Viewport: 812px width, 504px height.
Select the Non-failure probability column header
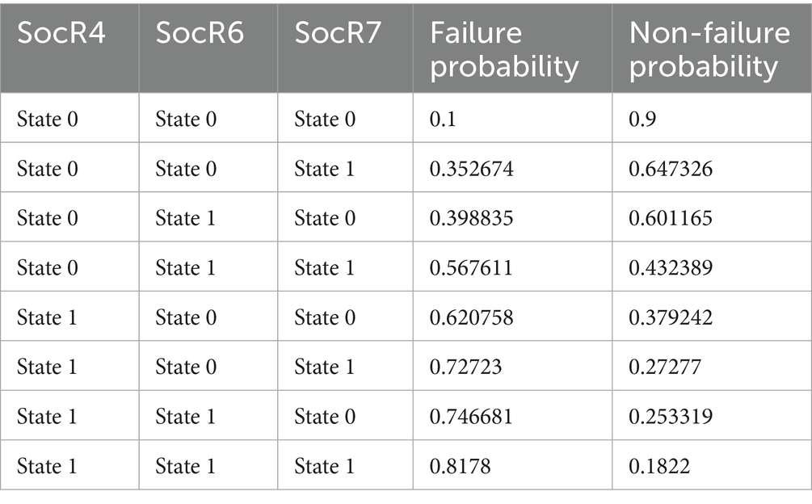point(709,50)
